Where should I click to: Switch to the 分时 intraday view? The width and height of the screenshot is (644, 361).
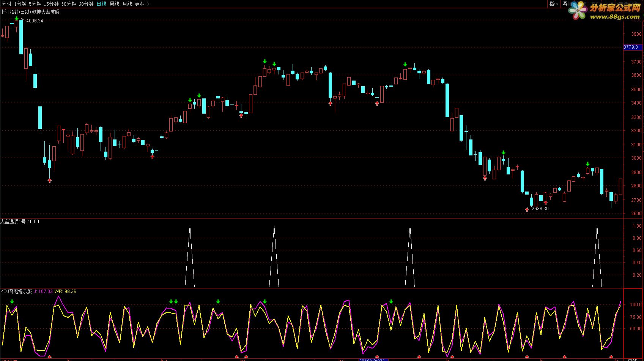pos(6,4)
